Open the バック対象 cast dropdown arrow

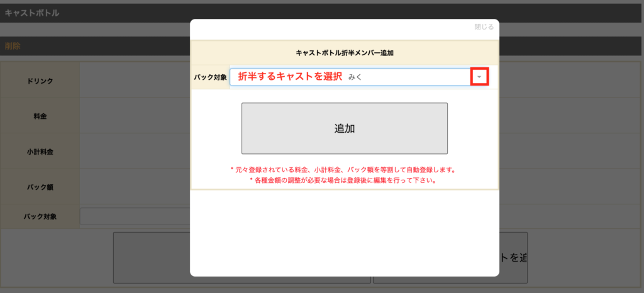pyautogui.click(x=479, y=77)
